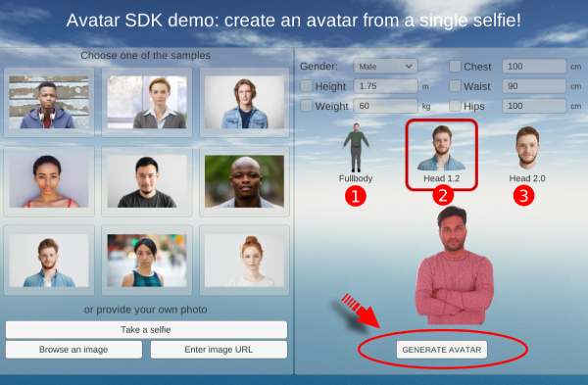
Task: Click the Chest field showing 100
Action: tap(534, 67)
